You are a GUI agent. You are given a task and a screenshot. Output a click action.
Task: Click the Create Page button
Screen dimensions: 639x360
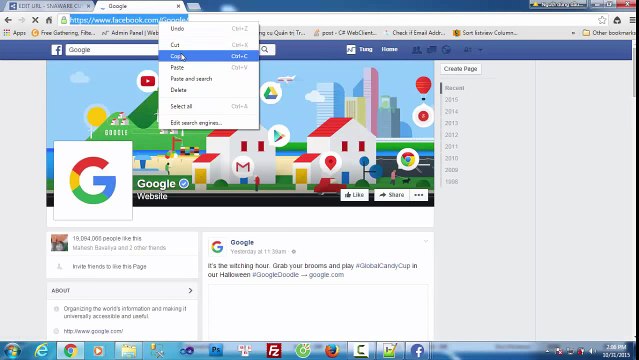(x=461, y=69)
